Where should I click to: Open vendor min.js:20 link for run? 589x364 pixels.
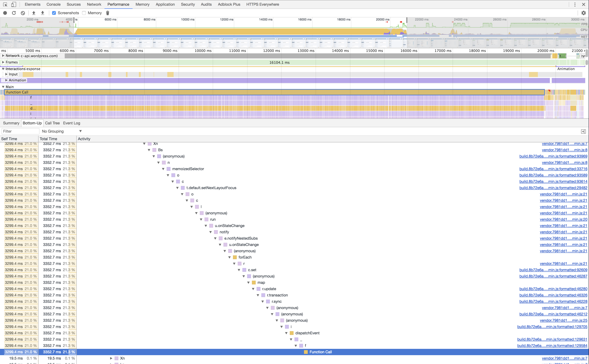coord(563,219)
